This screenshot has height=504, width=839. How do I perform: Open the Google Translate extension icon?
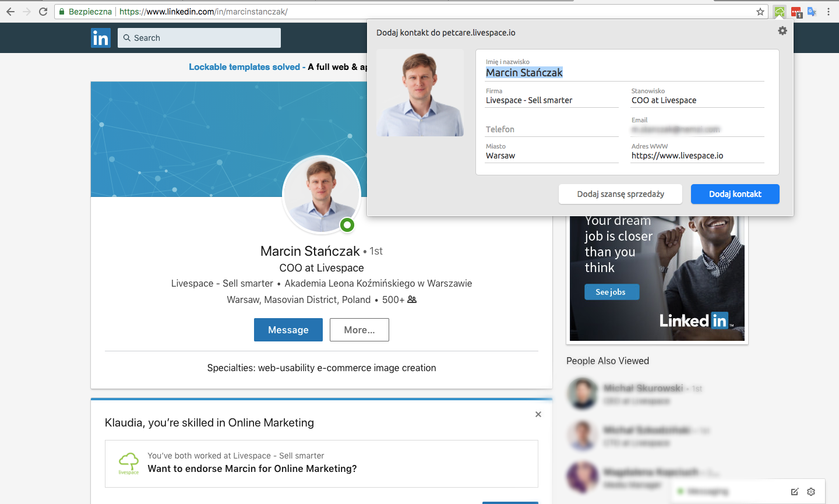[x=812, y=12]
